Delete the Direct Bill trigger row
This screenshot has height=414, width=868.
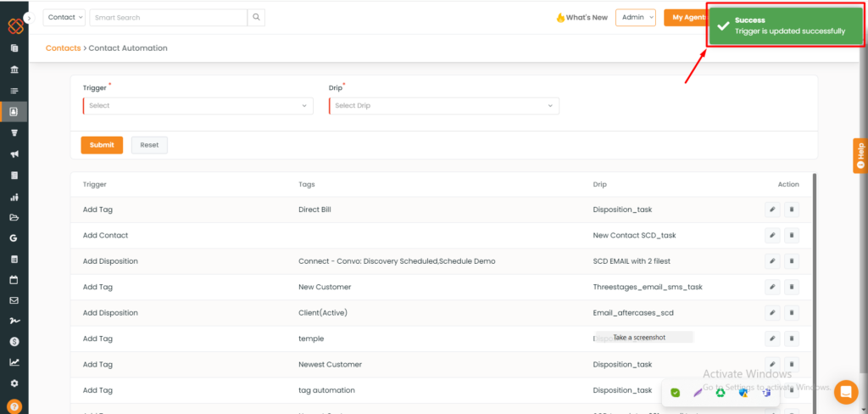click(792, 210)
